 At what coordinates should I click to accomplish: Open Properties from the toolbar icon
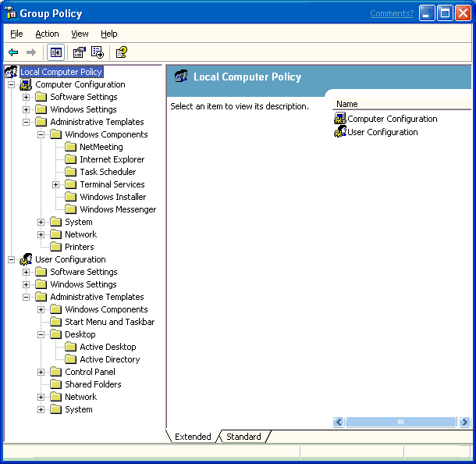(80, 52)
